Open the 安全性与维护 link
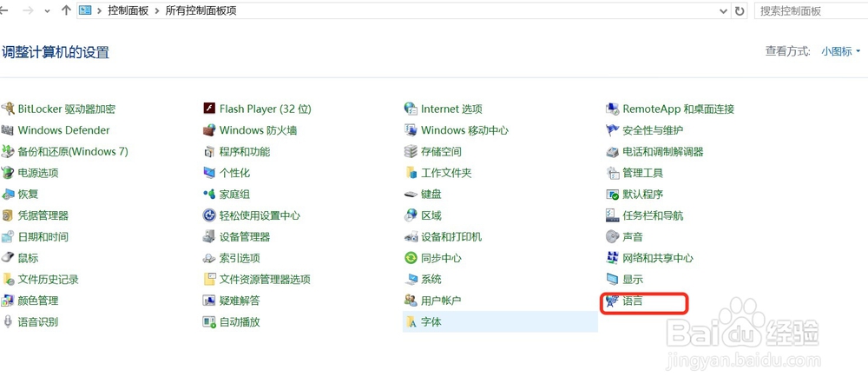This screenshot has height=390, width=868. pos(653,130)
